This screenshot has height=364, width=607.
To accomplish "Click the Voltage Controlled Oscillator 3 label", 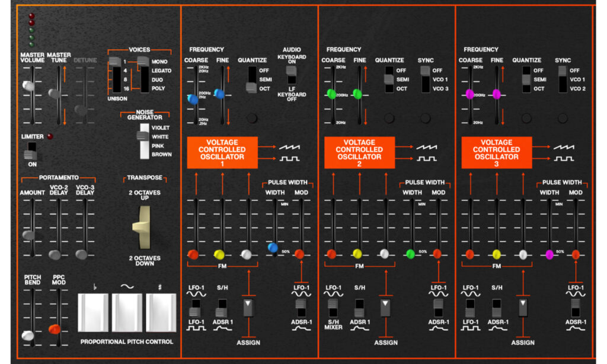I will click(x=496, y=152).
